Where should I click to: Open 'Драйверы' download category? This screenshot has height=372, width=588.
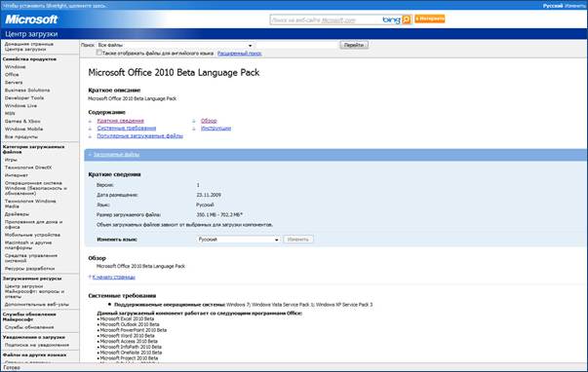17,214
